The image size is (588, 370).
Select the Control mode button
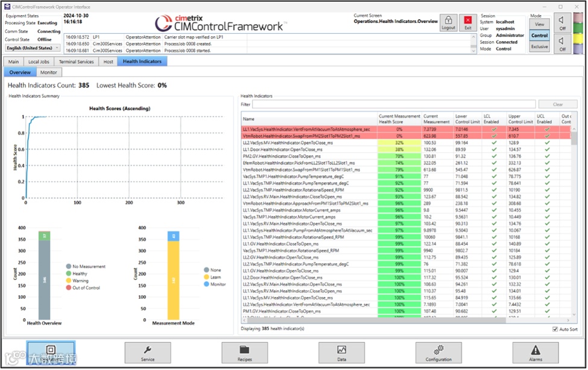coord(540,36)
